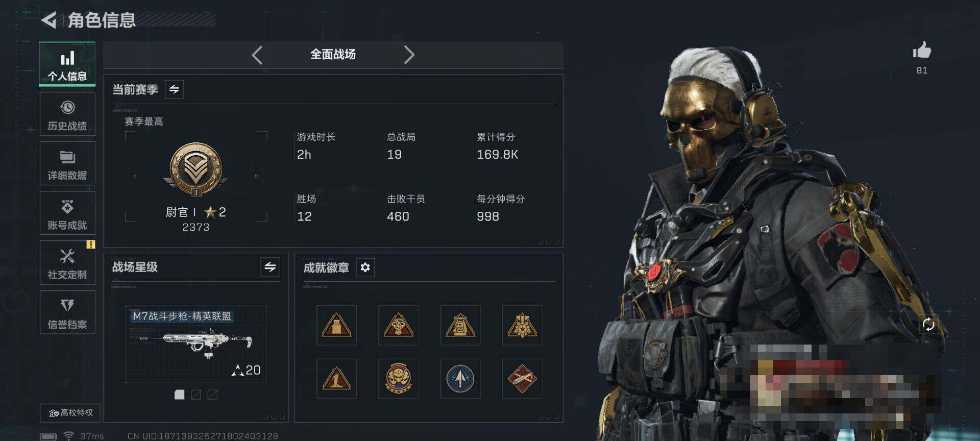The height and width of the screenshot is (441, 980).
Task: Give a thumbs-up like to this profile
Action: click(x=922, y=51)
